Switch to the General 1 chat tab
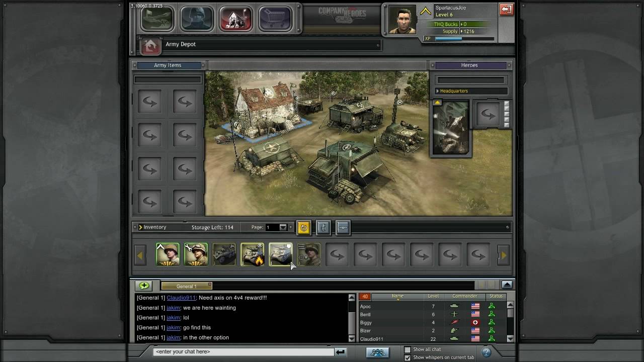The width and height of the screenshot is (644, 362). [x=185, y=286]
